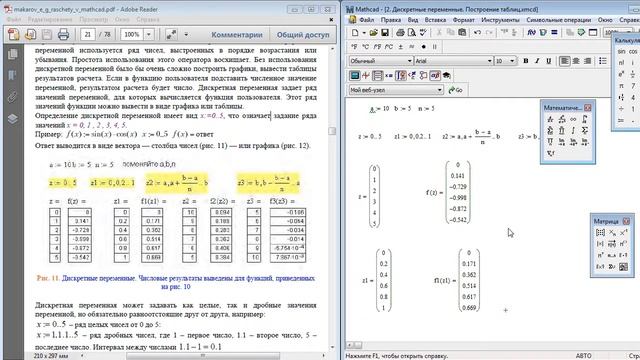Insert the infinity symbol from the palette
This screenshot has width=640, height=360.
click(573, 119)
